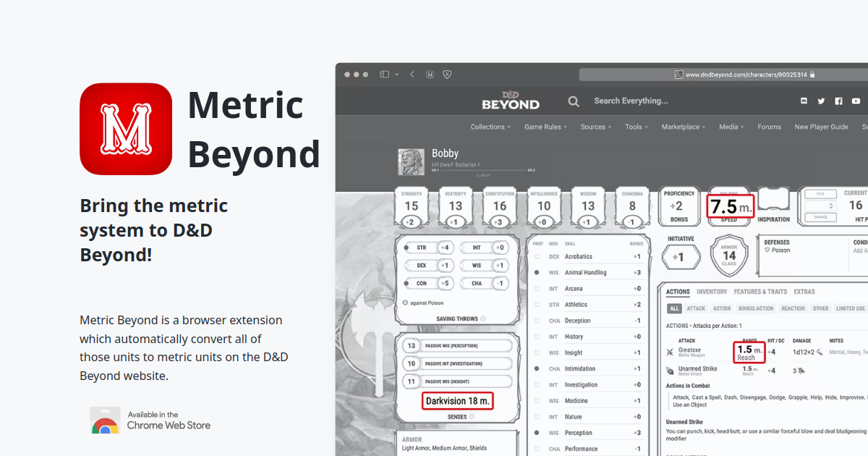Click the Dexterity 13 ability box
The image size is (868, 456).
[456, 208]
